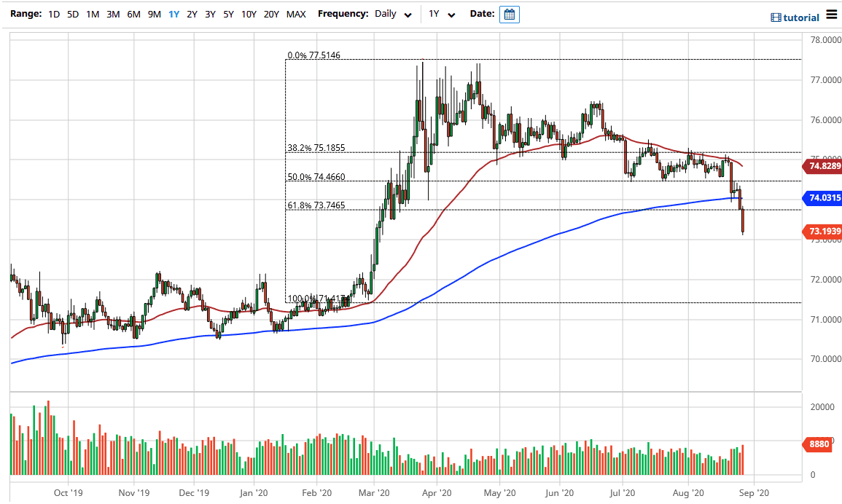Expand the Frequency Daily dropdown
This screenshot has height=504, width=842.
click(x=394, y=15)
